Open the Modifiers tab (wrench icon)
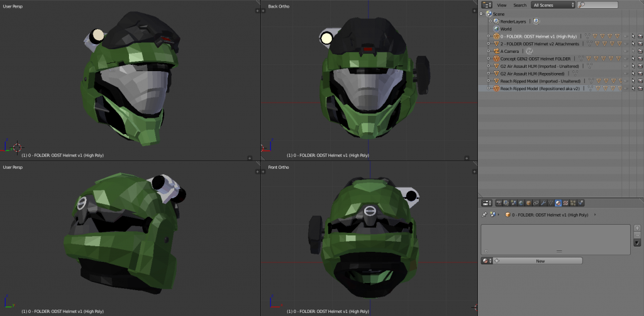 click(x=543, y=203)
